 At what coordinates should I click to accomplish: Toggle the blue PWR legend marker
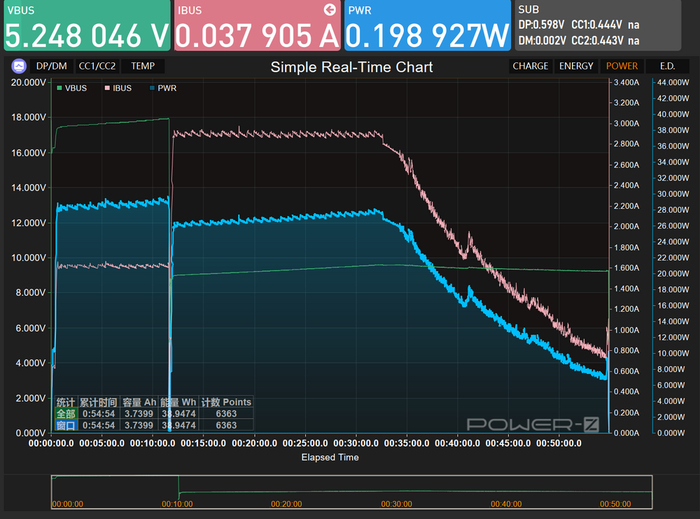click(x=152, y=88)
